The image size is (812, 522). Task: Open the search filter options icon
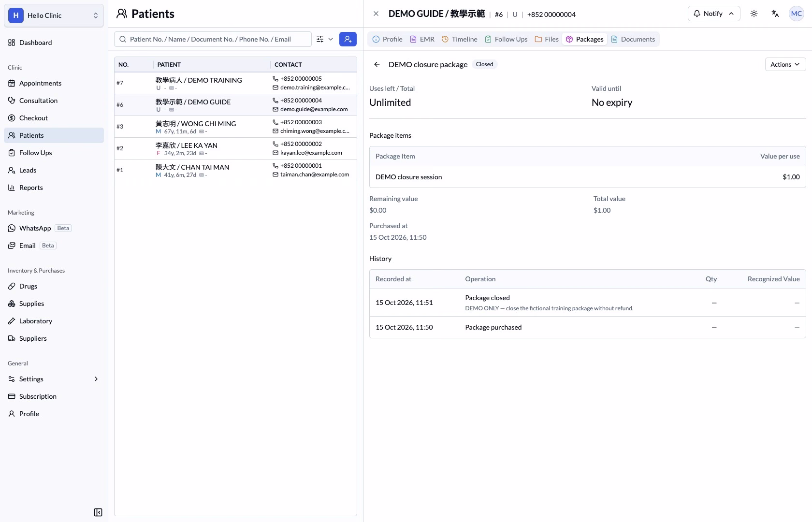[x=320, y=39]
